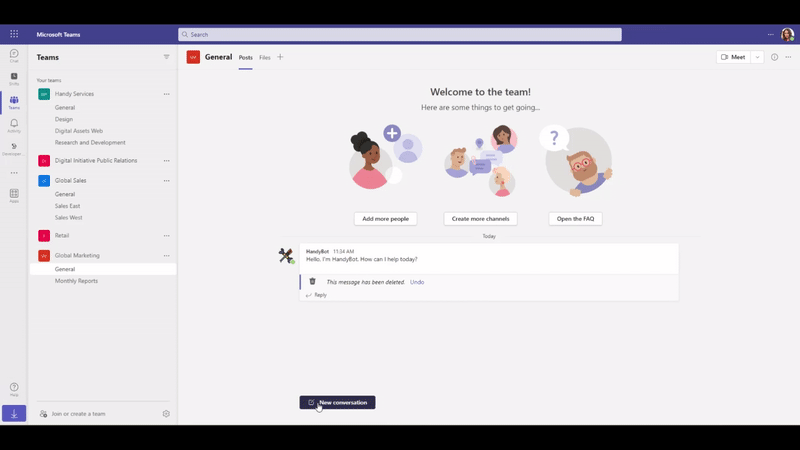Open the app launcher waffle icon
Screen dimensions: 800x450
click(14, 34)
